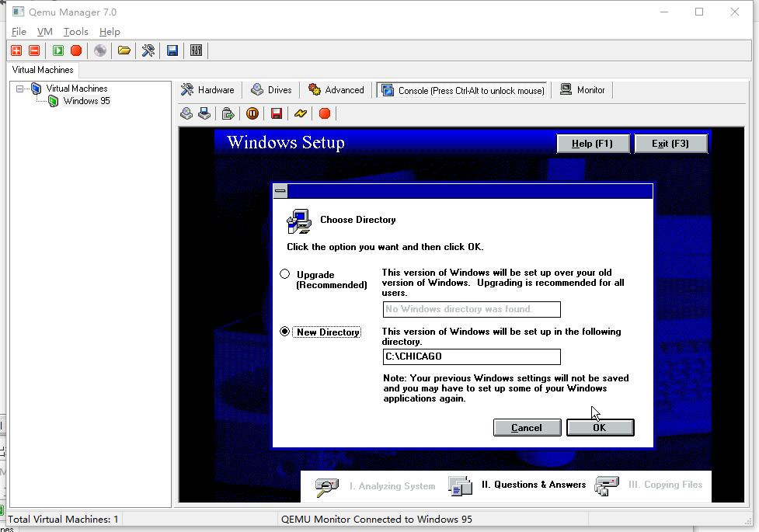Click the yellow open folder toolbar icon
Screen dimensions: 759x532
coord(124,50)
